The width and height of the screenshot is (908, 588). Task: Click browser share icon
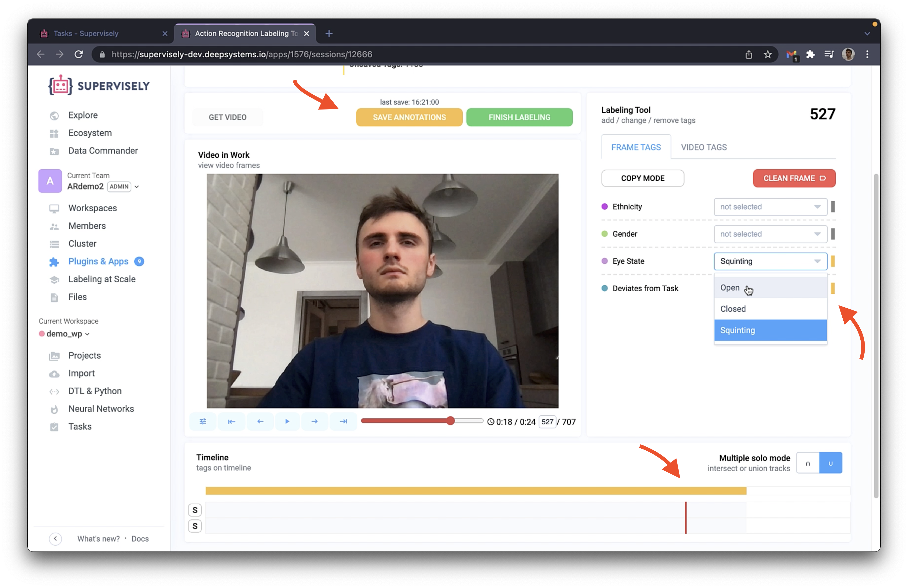(749, 55)
